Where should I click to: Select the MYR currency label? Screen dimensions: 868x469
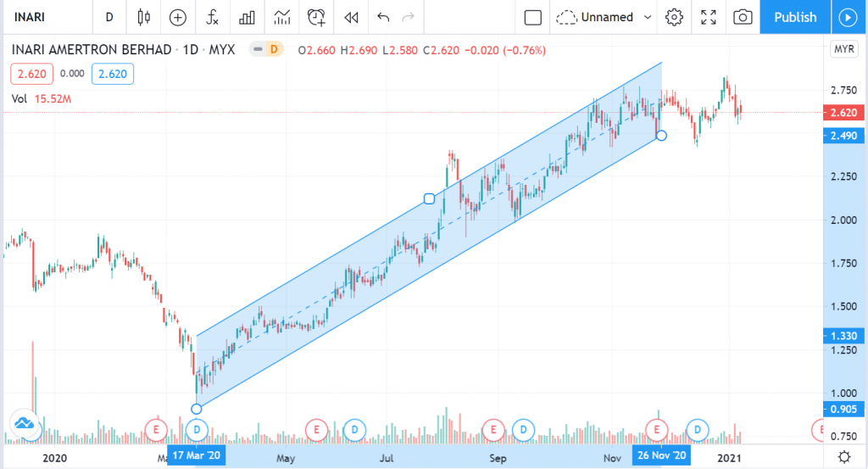pyautogui.click(x=843, y=49)
